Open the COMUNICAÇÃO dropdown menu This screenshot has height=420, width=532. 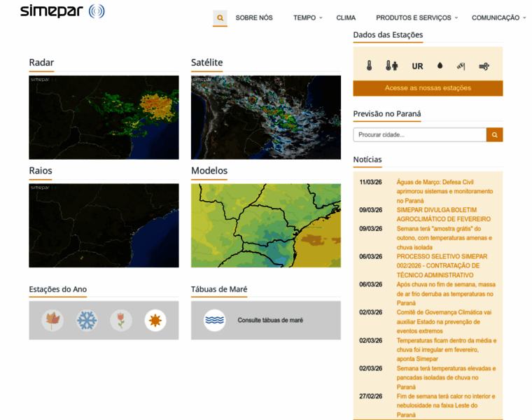tap(498, 17)
